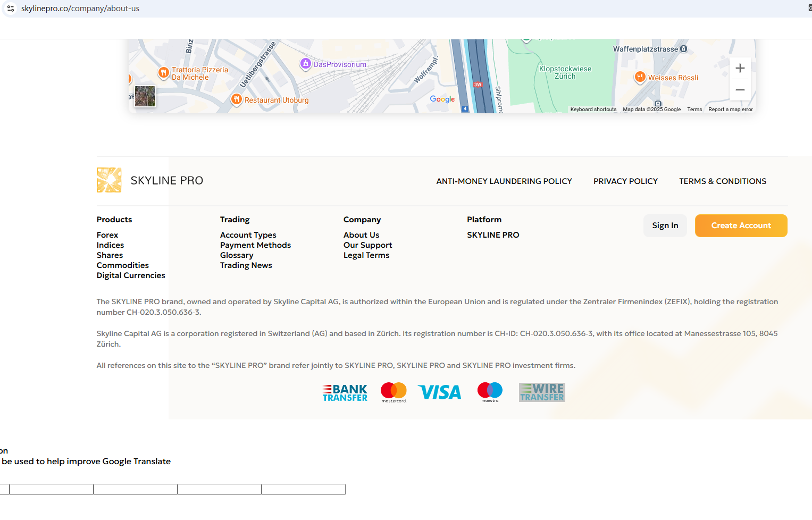Switch map to satellite view thumbnail
The width and height of the screenshot is (812, 520).
click(x=145, y=96)
